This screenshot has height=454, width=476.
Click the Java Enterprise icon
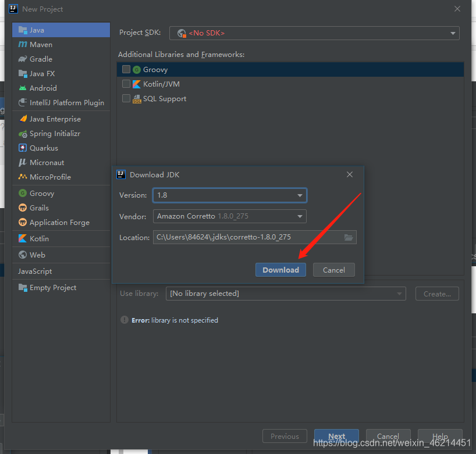click(x=23, y=119)
